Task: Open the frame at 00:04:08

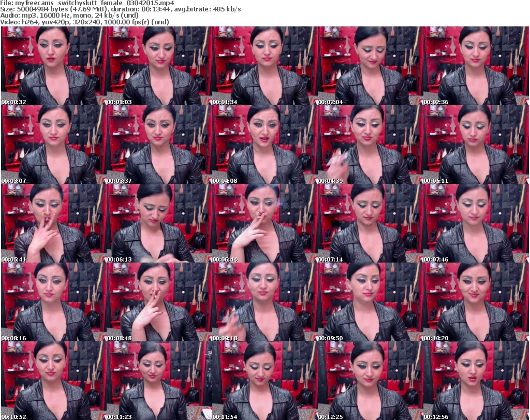Action: (264, 144)
